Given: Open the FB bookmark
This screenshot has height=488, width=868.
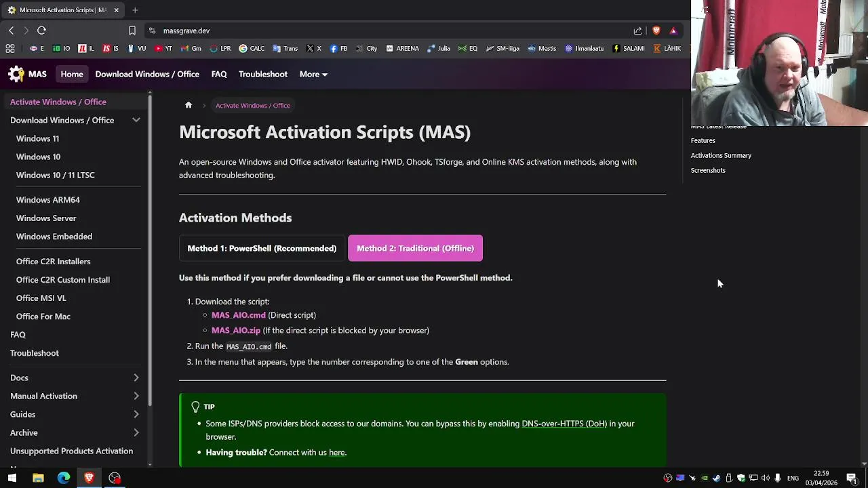Looking at the screenshot, I should pyautogui.click(x=338, y=48).
